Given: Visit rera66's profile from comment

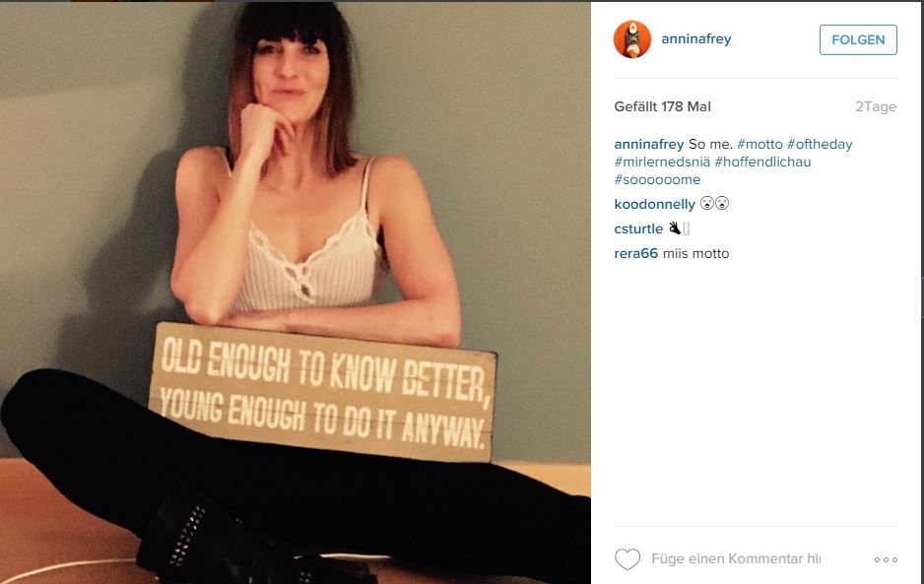Looking at the screenshot, I should pos(635,253).
